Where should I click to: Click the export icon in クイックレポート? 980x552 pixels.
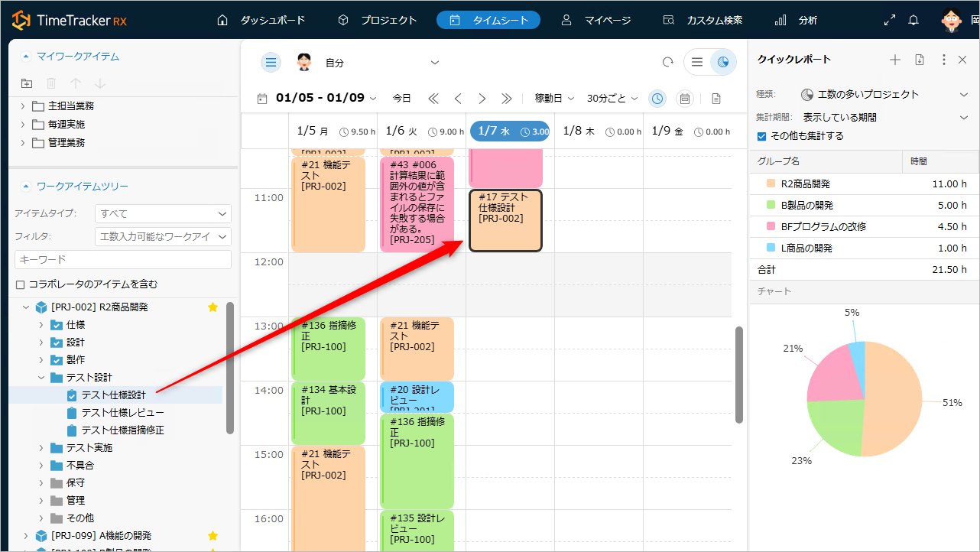920,60
